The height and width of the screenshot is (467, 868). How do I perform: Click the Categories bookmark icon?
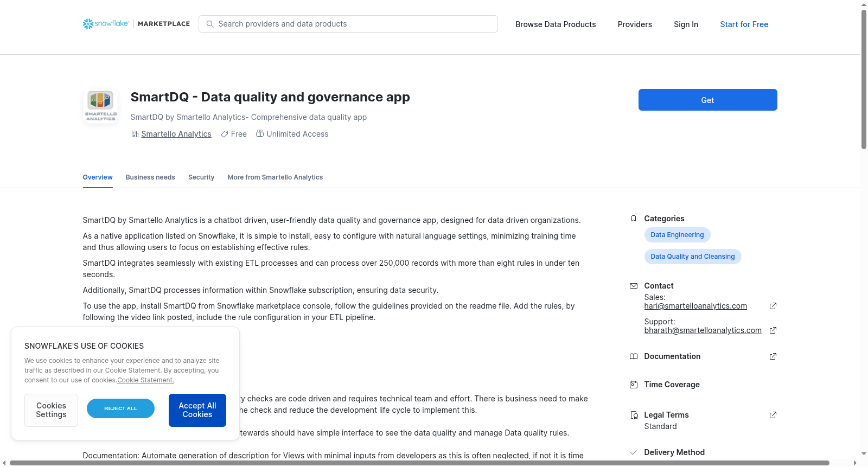pyautogui.click(x=634, y=219)
